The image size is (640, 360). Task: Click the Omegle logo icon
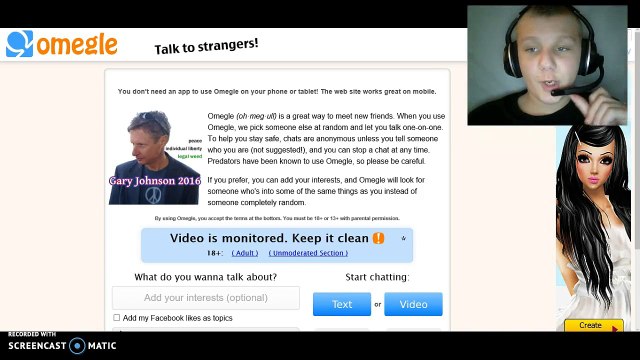point(19,44)
